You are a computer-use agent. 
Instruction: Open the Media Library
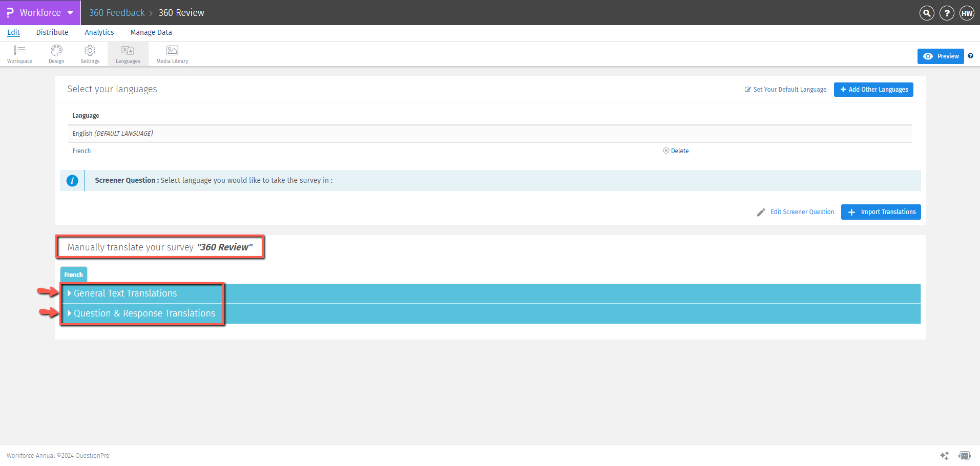172,54
